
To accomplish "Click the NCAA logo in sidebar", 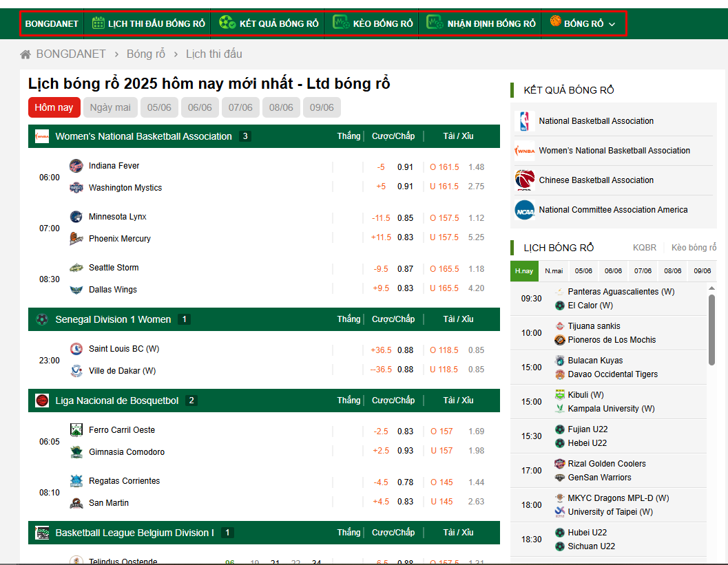I will click(525, 210).
